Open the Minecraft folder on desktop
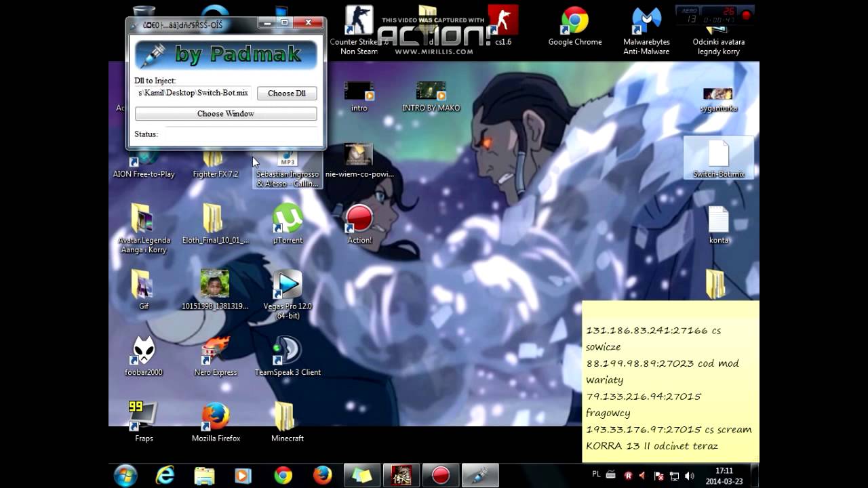Screen dimensions: 868x488 point(288,422)
